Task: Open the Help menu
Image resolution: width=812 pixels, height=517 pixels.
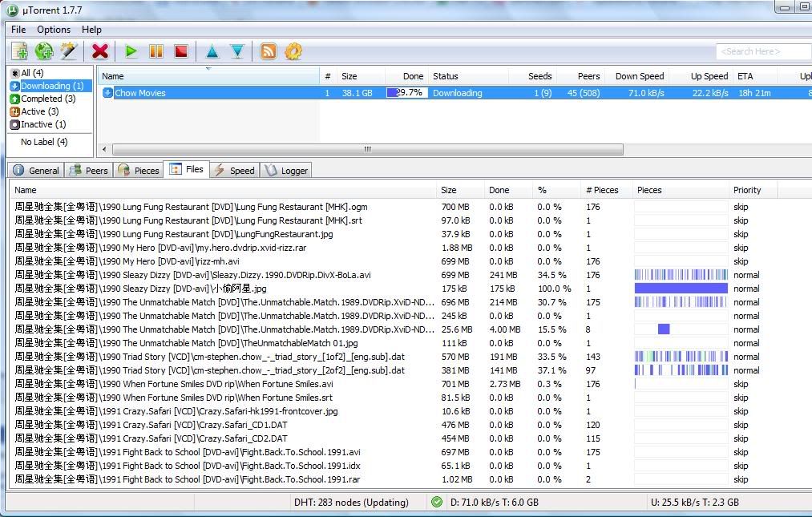Action: (x=91, y=30)
